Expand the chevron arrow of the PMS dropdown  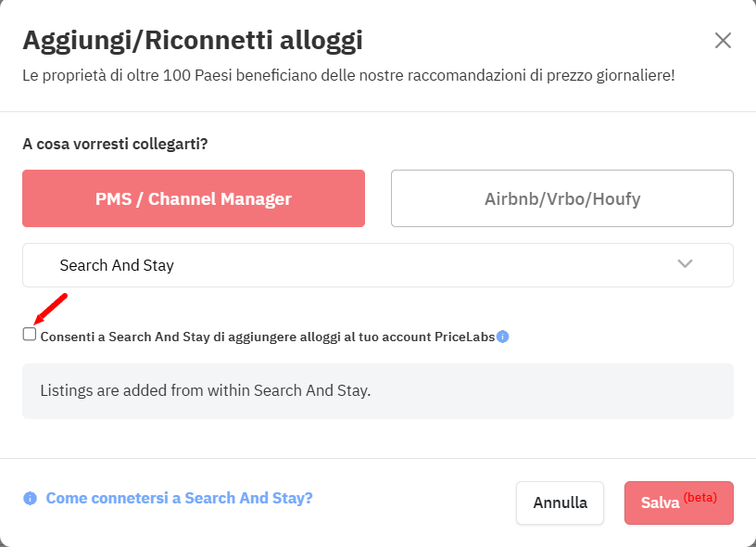point(685,264)
